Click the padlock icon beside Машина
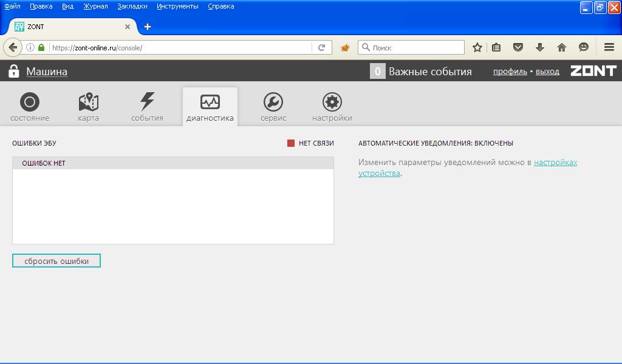This screenshot has height=364, width=622. [x=14, y=72]
